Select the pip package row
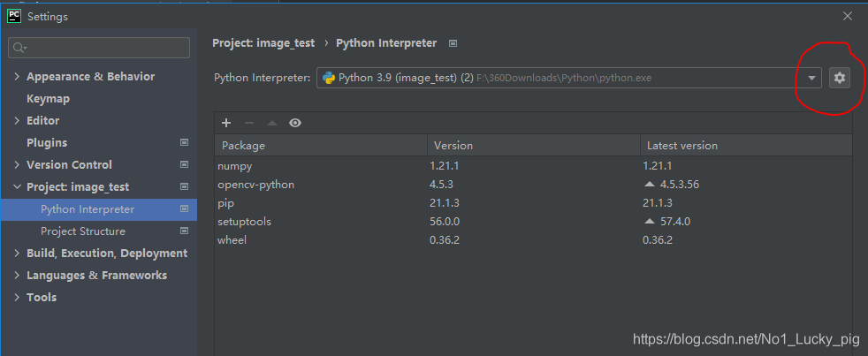The image size is (868, 356). pos(533,203)
